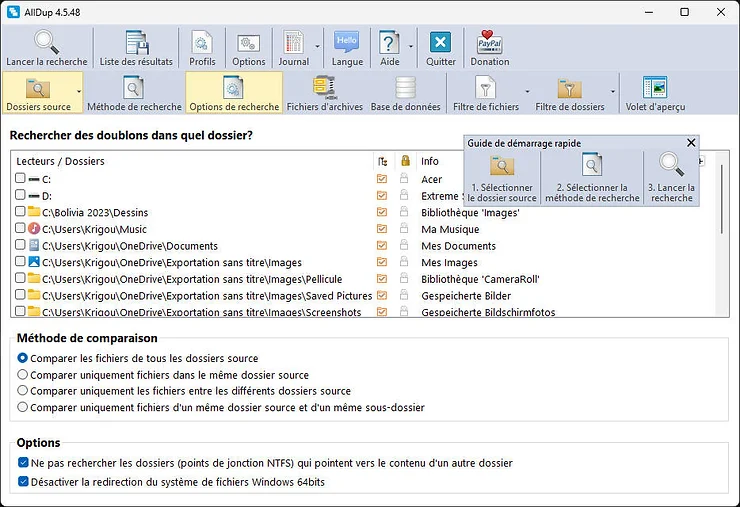
Task: Click the Lancer la recherche magnifier icon
Action: (46, 42)
